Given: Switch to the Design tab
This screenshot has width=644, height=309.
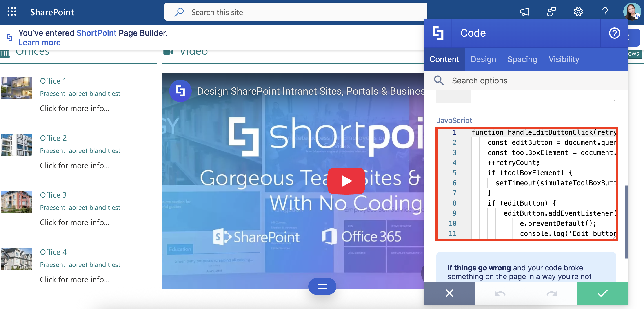Looking at the screenshot, I should click(x=483, y=59).
